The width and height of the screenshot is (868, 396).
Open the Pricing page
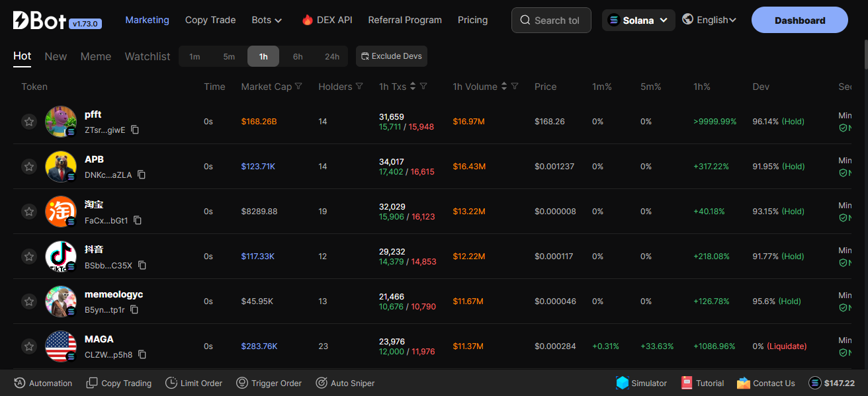(472, 20)
